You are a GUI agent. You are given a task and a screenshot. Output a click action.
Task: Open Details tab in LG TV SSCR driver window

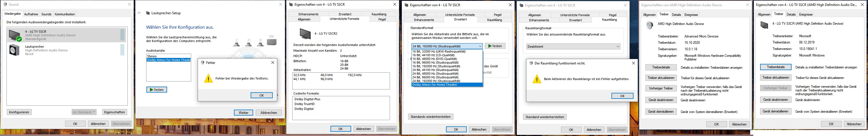(791, 14)
